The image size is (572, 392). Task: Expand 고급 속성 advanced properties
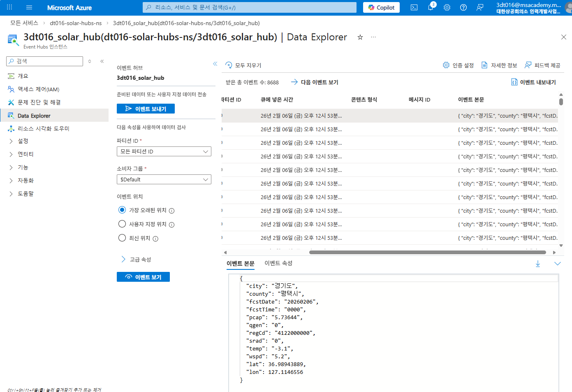coord(136,260)
